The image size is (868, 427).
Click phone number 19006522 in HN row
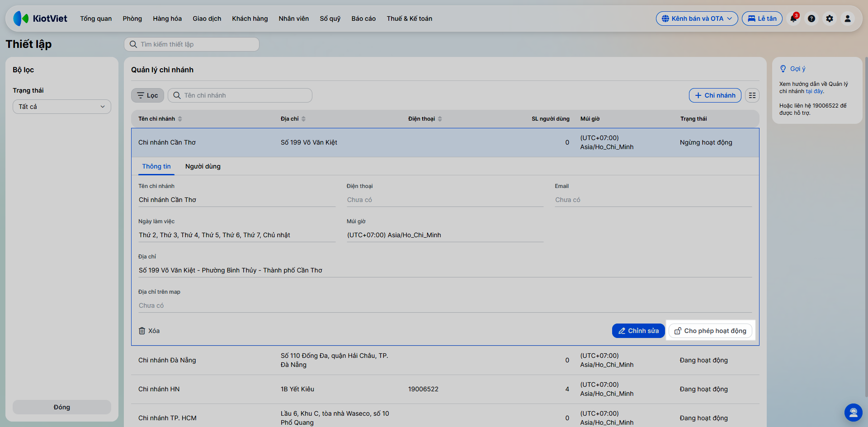[423, 389]
